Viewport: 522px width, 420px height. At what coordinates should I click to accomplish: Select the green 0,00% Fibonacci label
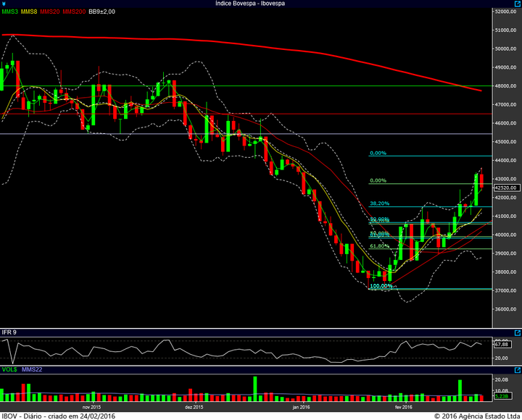point(378,180)
